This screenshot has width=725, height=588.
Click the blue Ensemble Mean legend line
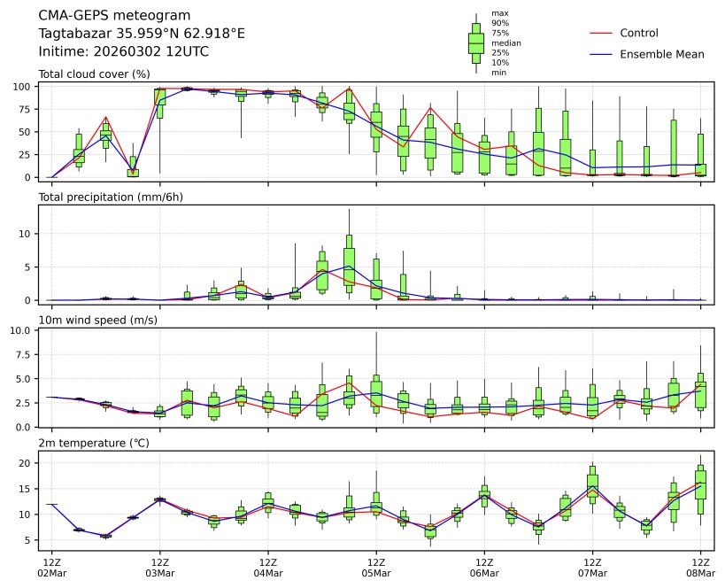(x=600, y=54)
